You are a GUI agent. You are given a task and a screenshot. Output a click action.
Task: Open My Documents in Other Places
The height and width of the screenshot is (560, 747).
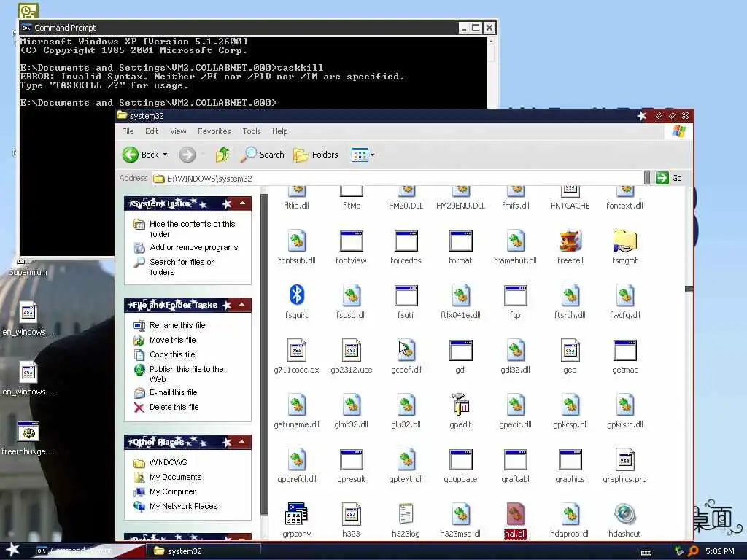175,477
